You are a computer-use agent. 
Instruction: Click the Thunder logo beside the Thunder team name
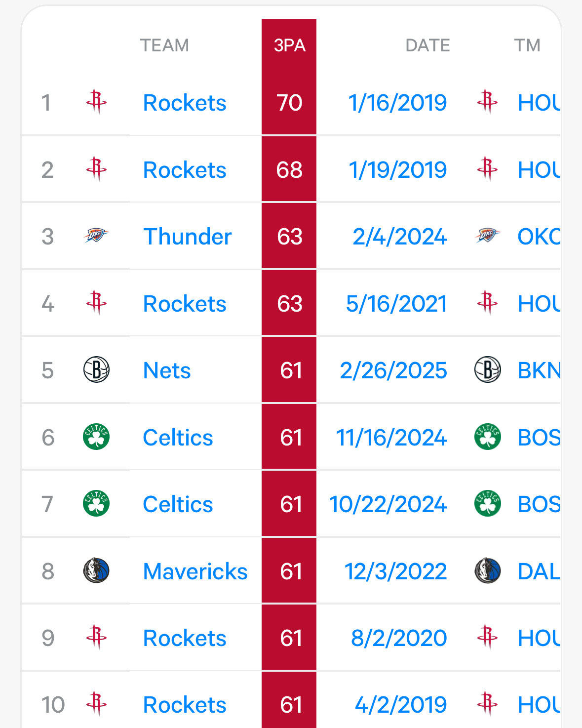(96, 236)
